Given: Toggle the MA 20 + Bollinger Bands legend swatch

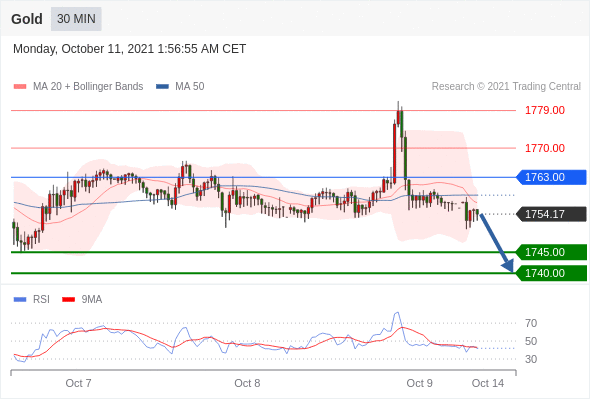Looking at the screenshot, I should [x=20, y=87].
